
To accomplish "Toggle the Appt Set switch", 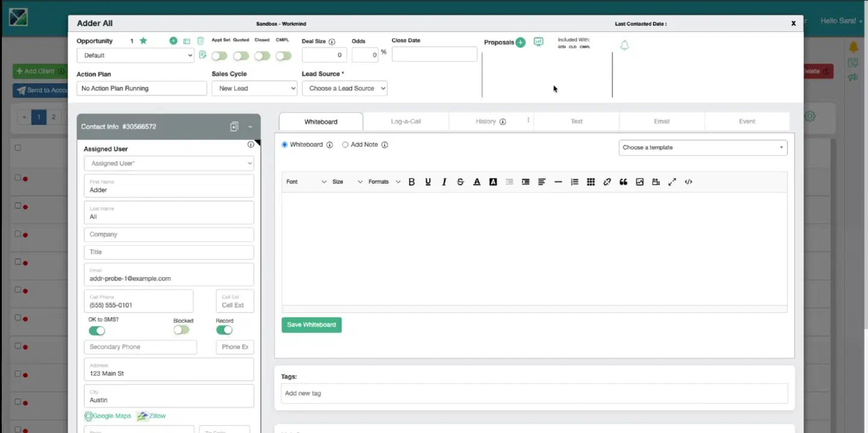I will tap(219, 56).
